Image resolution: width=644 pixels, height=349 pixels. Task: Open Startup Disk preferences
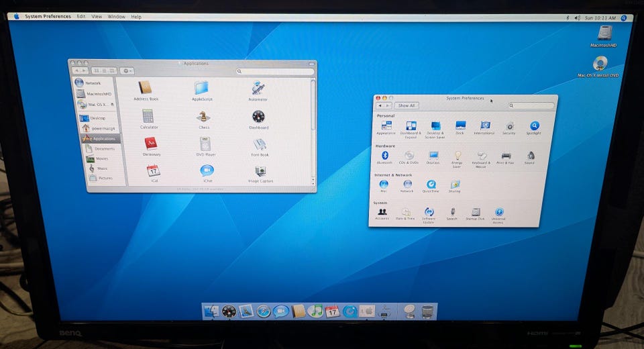pos(475,213)
